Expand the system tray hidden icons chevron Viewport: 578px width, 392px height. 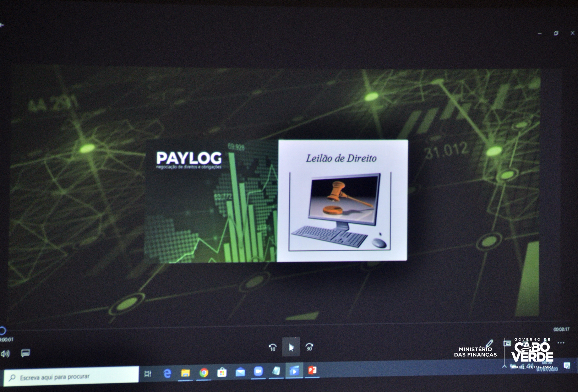(504, 366)
